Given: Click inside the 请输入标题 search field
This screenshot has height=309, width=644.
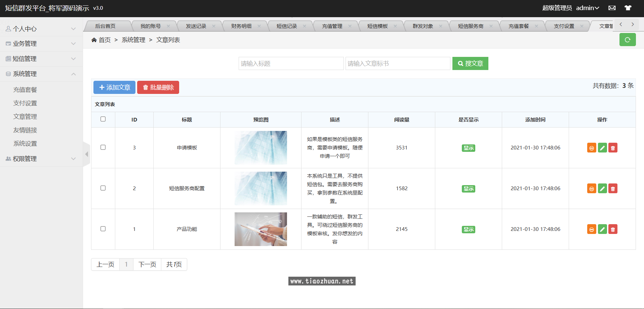Looking at the screenshot, I should 291,63.
